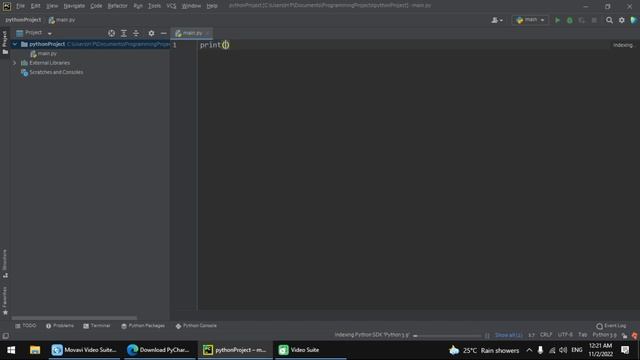The image size is (640, 360).
Task: Change UTF-8 file encoding in status bar
Action: [565, 335]
